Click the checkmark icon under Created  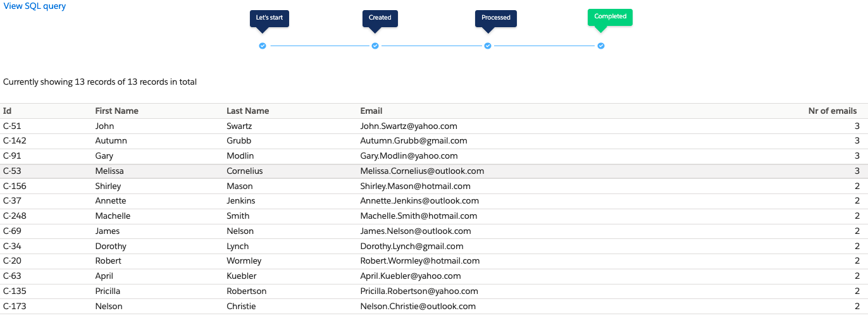click(375, 46)
